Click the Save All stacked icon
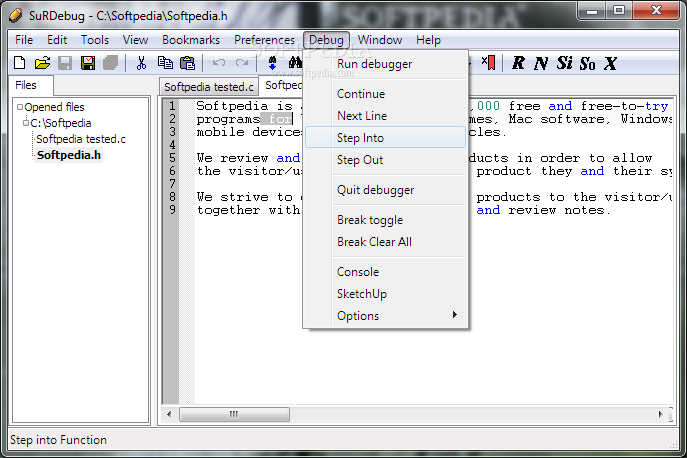 click(x=110, y=63)
